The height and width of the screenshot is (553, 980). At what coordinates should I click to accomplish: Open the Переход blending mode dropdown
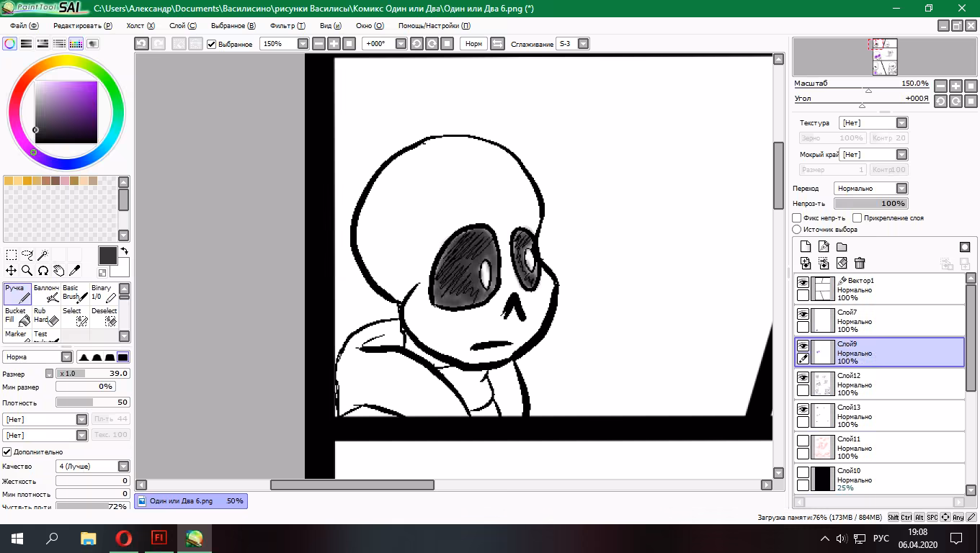point(901,189)
